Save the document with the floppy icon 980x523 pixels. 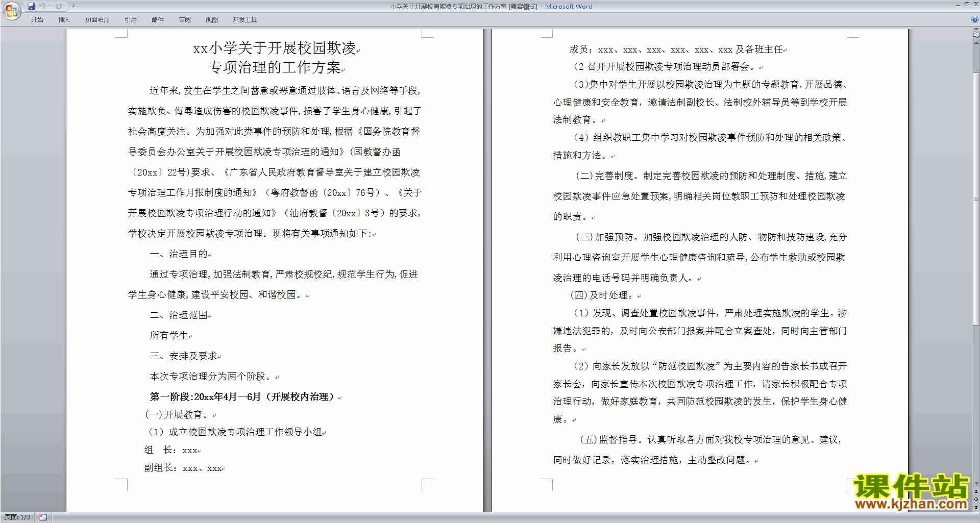[31, 6]
